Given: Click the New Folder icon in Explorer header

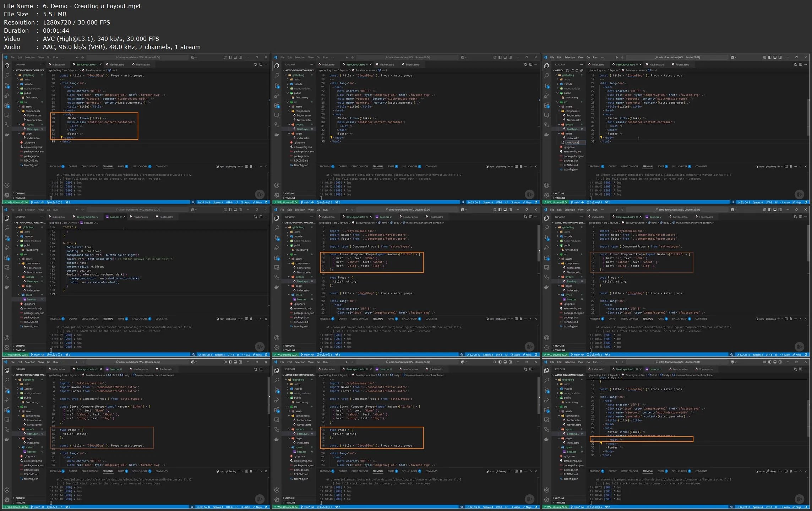Looking at the screenshot, I should tap(572, 70).
